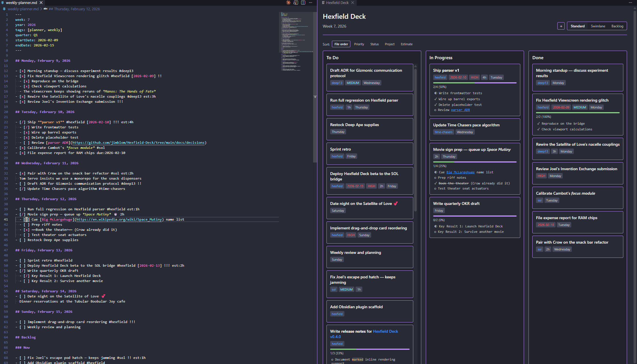Toggle 'Reproduce on the bridge' subtask in Done card
637x364 pixels.
[539, 124]
